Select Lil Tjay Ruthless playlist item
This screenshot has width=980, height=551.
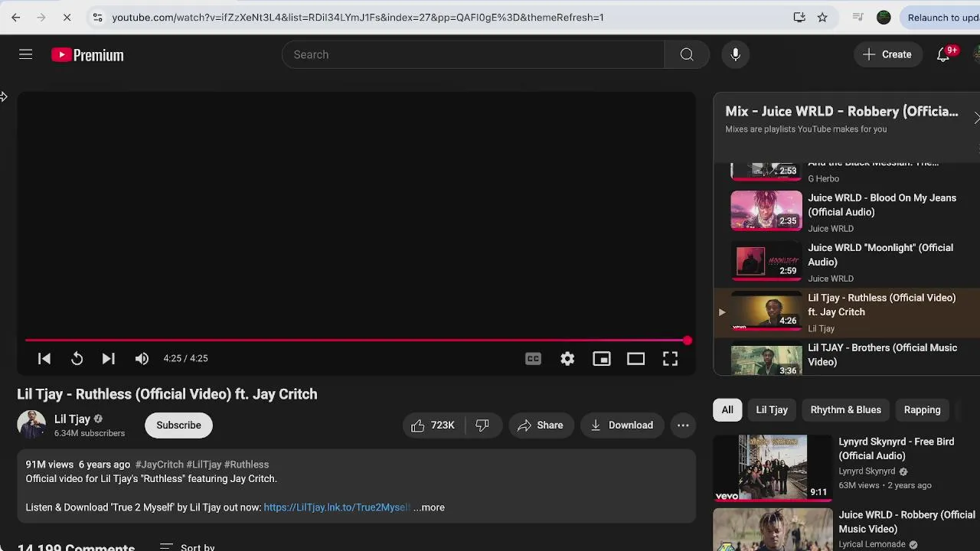pos(846,312)
